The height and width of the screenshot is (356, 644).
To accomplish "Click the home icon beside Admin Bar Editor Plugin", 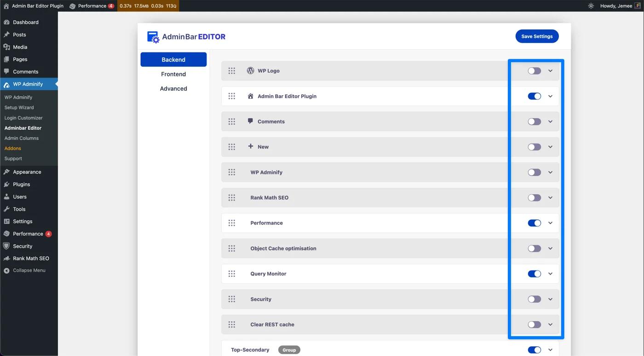I will 250,96.
